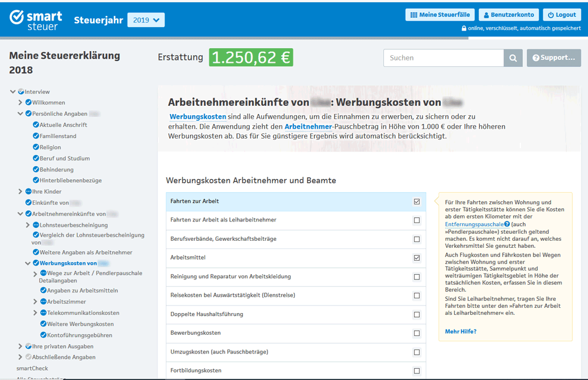
Task: Click inside the Suchen search field
Action: click(443, 58)
